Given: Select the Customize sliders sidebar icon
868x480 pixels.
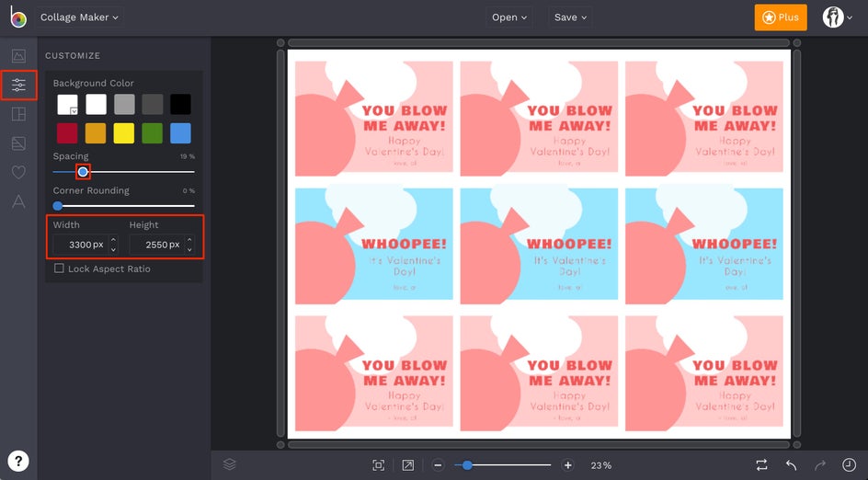Looking at the screenshot, I should 18,85.
